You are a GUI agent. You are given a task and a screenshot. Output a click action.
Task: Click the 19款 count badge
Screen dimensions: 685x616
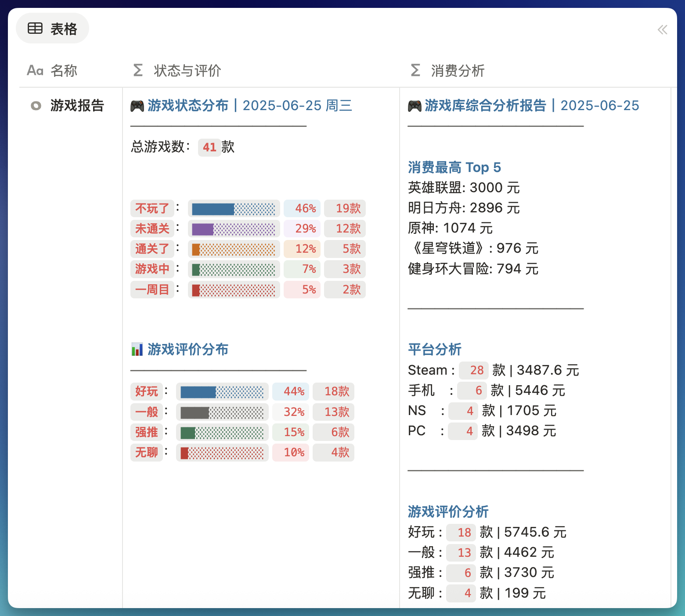pos(345,208)
